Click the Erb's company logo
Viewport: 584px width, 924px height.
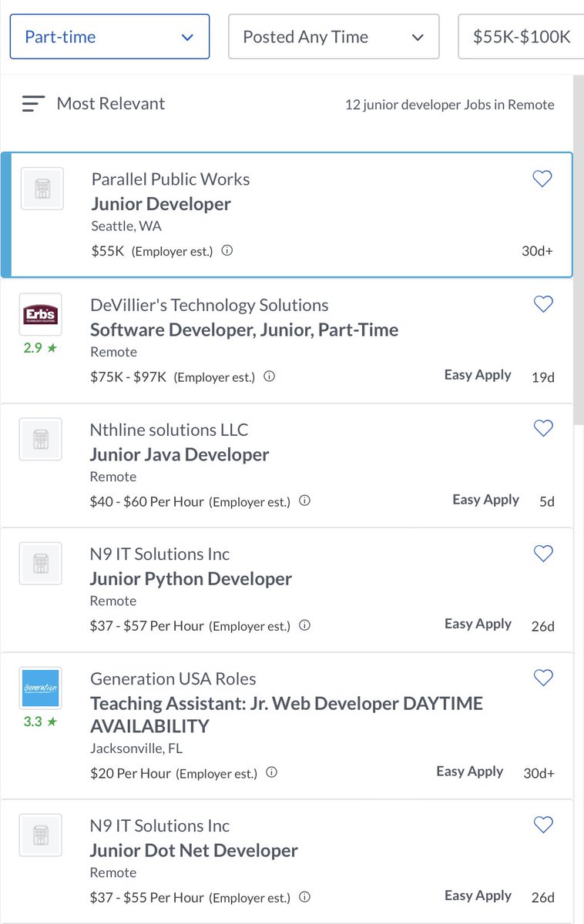pos(40,314)
